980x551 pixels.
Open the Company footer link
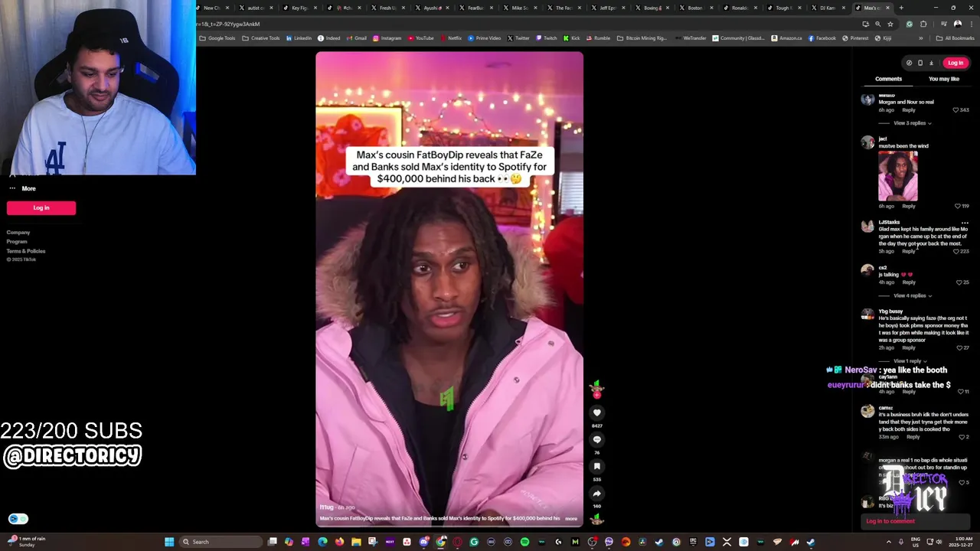coord(18,233)
